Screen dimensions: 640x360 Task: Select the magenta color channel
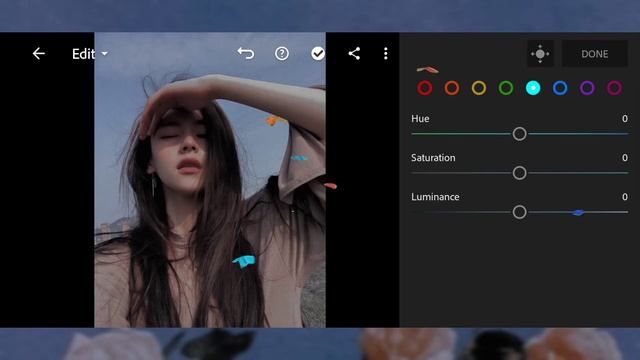click(x=614, y=88)
